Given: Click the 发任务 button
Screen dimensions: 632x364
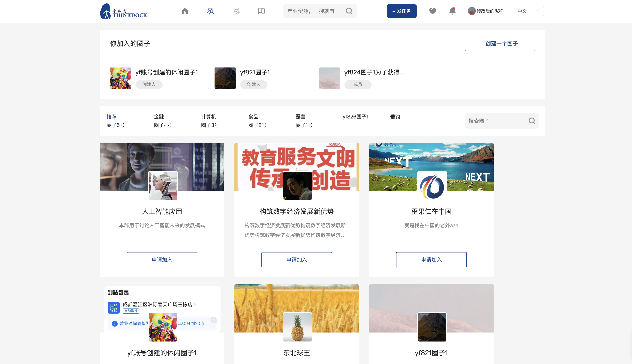Looking at the screenshot, I should [x=401, y=11].
